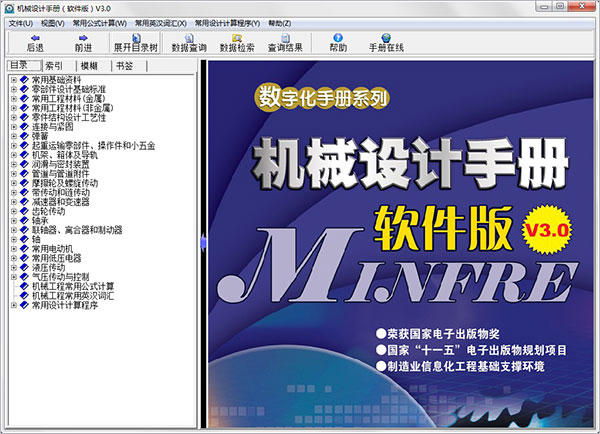Click the panel splitter collapse arrow
Image resolution: width=600 pixels, height=434 pixels.
pos(203,238)
